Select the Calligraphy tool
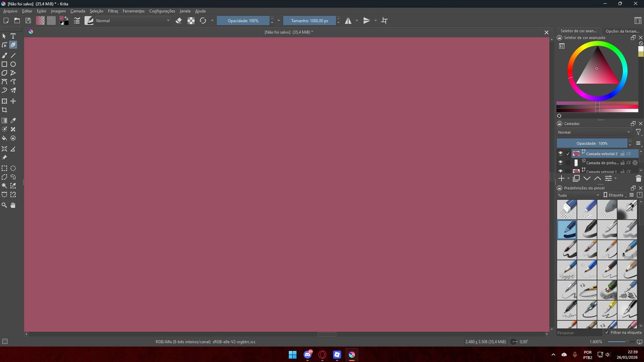Screen dimensions: 644x362 13,45
